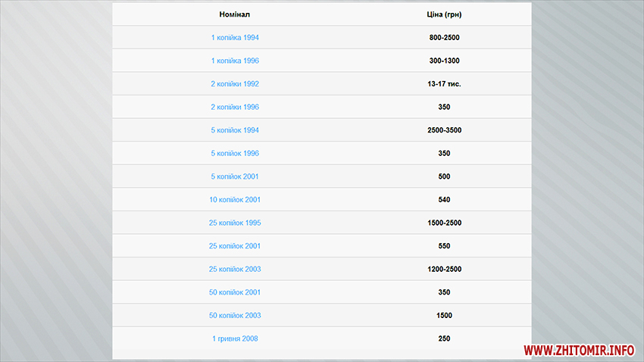Open the '1 копійка 1996' coin link
This screenshot has height=362, width=644.
point(235,61)
